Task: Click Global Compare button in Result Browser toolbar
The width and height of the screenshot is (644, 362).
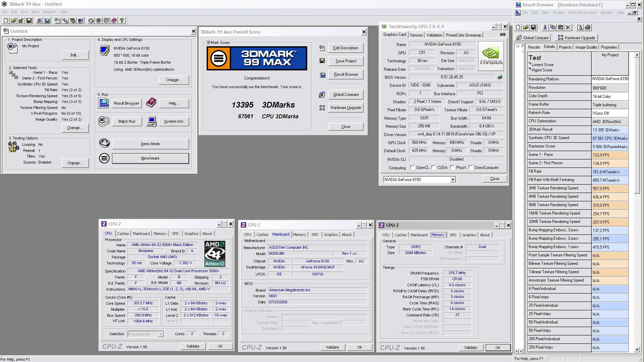Action: point(533,38)
